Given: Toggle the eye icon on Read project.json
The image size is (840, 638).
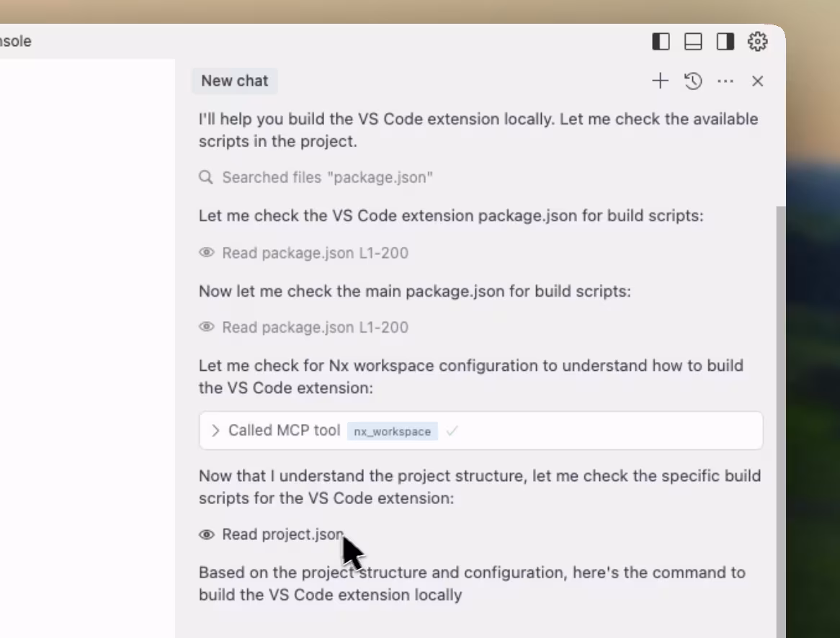Looking at the screenshot, I should point(206,534).
